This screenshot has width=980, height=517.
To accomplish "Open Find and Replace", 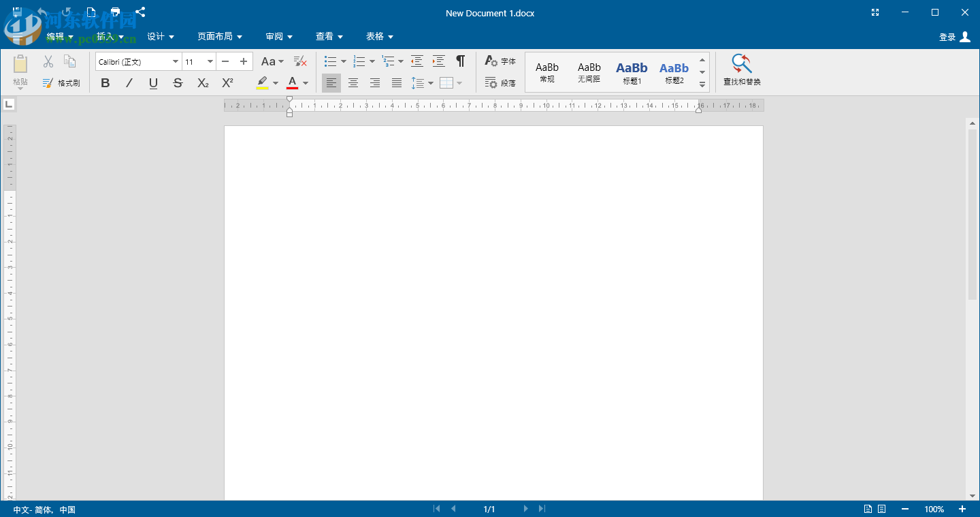I will coord(740,70).
